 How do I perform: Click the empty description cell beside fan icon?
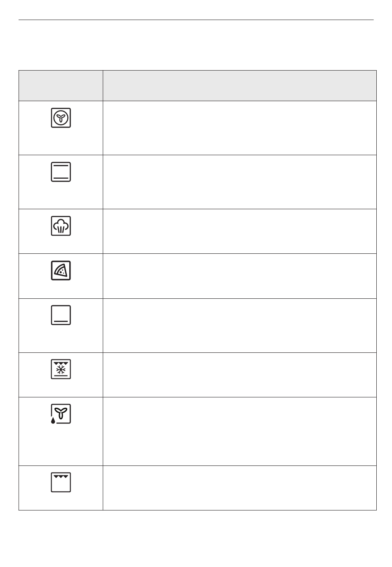(x=240, y=128)
